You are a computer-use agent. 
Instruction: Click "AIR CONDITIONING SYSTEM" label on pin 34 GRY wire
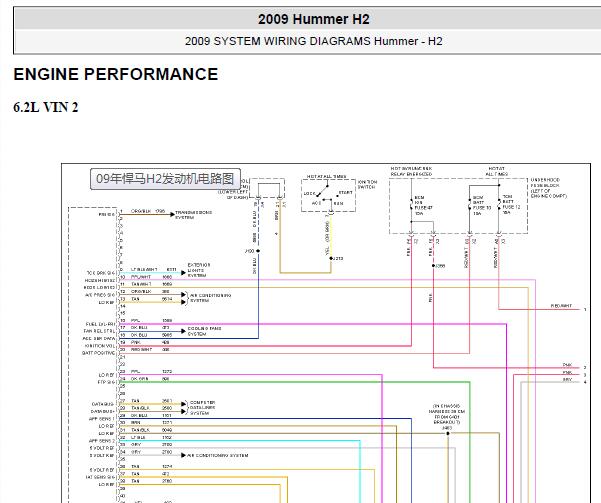click(x=217, y=455)
